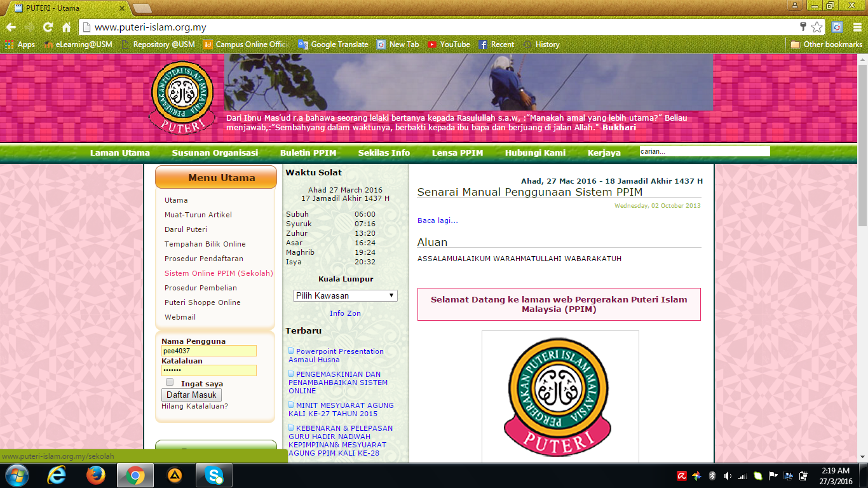Image resolution: width=868 pixels, height=488 pixels.
Task: Go to the Sekilas Info menu item
Action: point(384,152)
